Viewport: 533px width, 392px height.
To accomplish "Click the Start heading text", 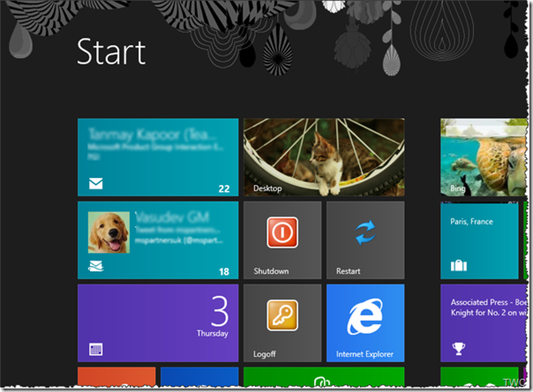I will click(x=111, y=52).
